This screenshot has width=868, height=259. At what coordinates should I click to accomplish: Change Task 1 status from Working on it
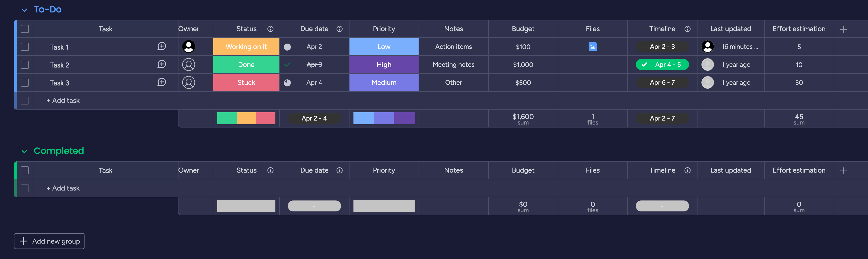click(246, 47)
